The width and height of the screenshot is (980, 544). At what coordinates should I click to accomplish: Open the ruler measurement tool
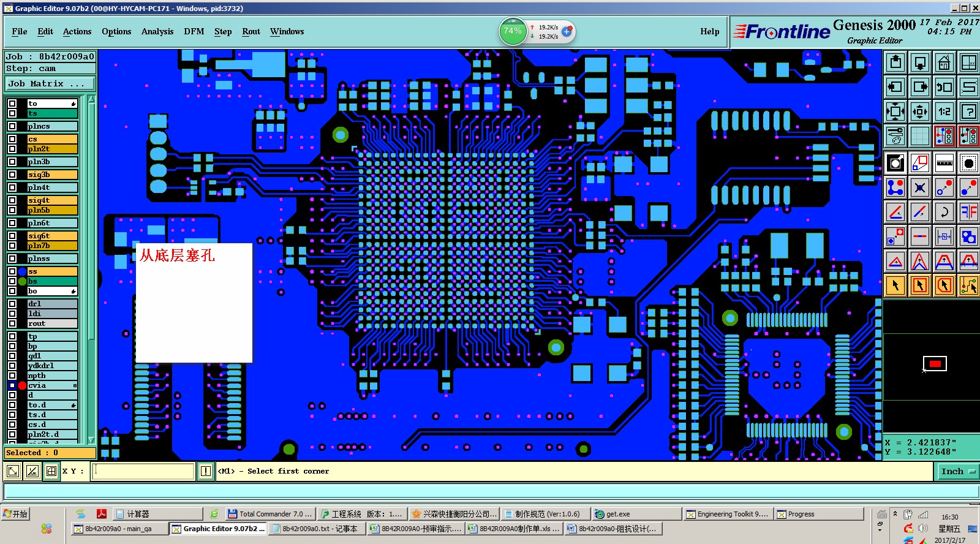click(x=944, y=163)
